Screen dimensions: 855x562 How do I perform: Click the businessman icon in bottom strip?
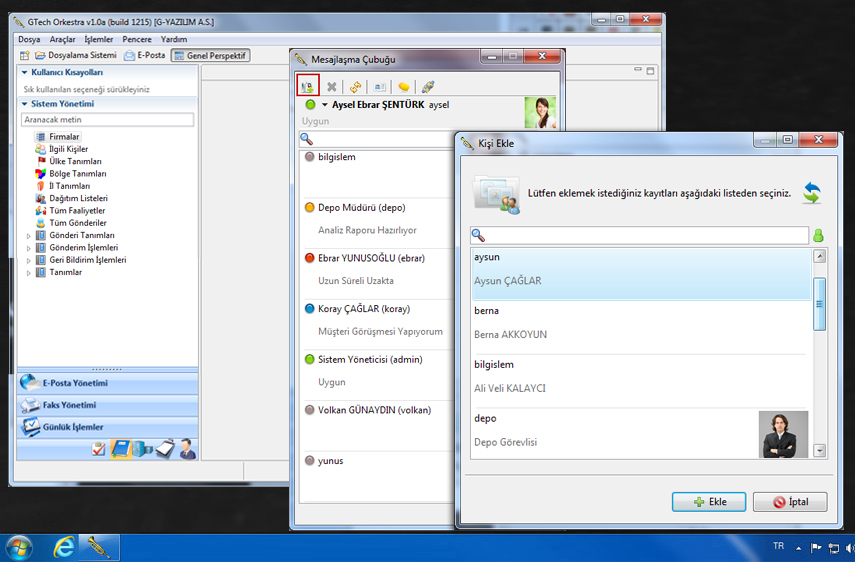[x=187, y=449]
